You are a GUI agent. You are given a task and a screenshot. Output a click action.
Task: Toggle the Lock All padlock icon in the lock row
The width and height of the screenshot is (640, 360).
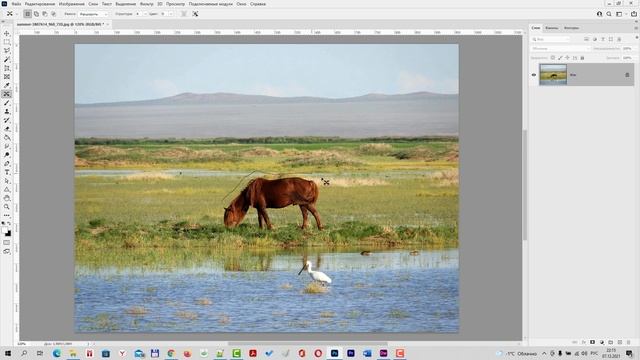(582, 58)
